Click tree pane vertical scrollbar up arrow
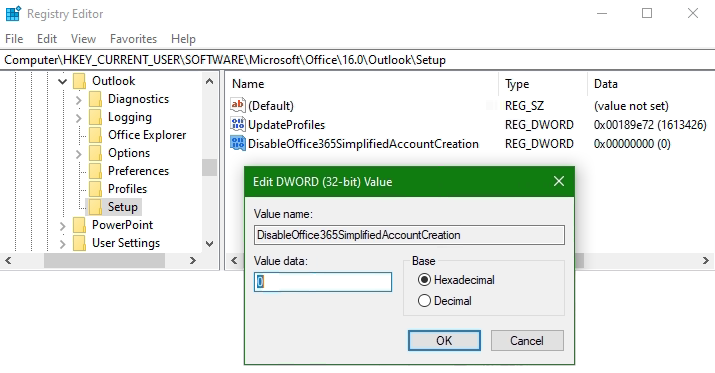 point(210,81)
